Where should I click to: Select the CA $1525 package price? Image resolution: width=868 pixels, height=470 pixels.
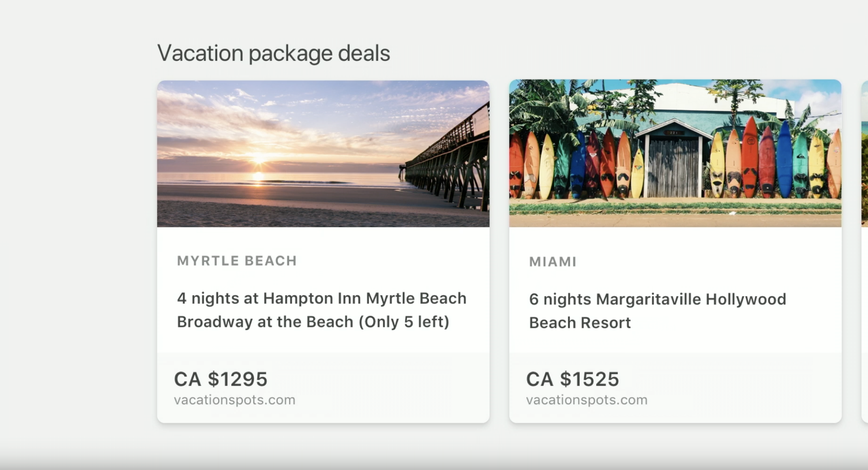[x=572, y=379]
